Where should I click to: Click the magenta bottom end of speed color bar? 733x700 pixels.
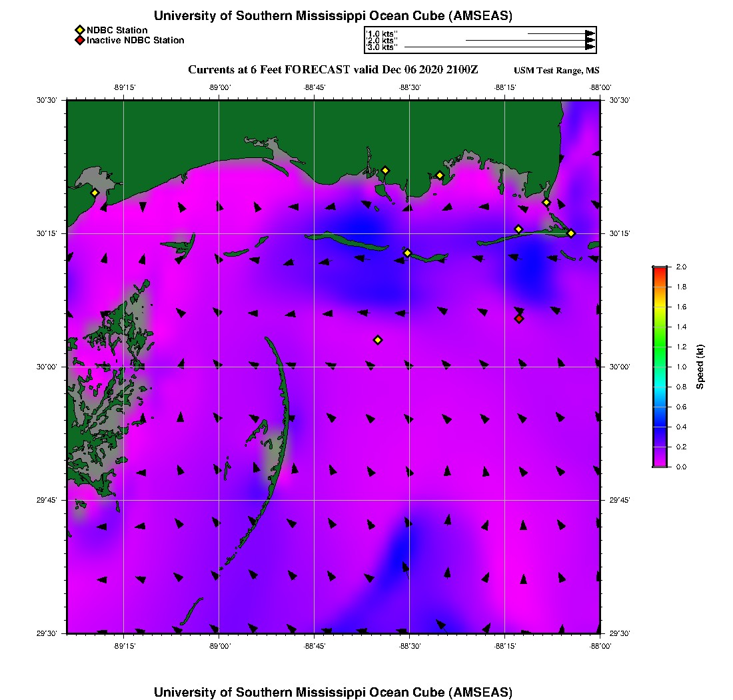pos(660,464)
